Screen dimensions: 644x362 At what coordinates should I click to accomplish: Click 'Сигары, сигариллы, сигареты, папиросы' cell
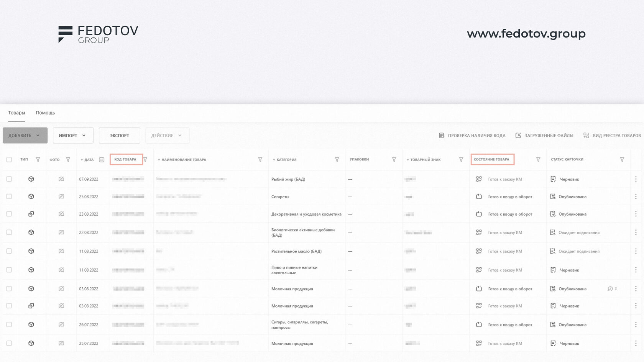pyautogui.click(x=300, y=325)
